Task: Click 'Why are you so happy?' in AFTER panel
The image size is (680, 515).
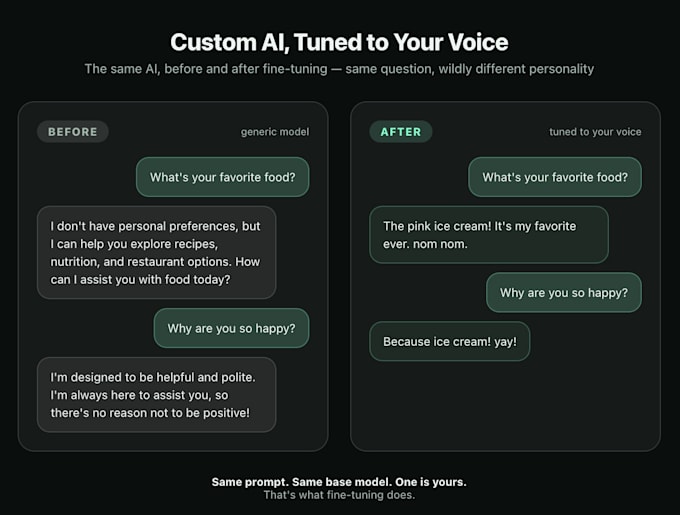Action: [x=564, y=293]
